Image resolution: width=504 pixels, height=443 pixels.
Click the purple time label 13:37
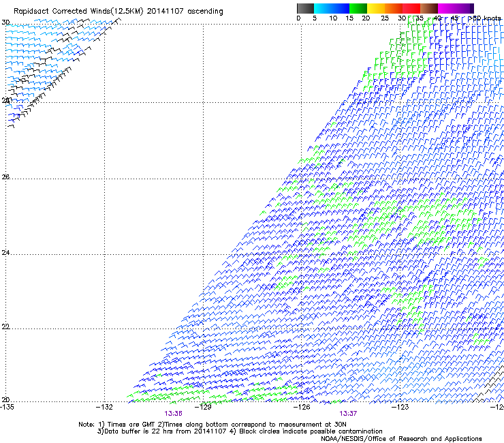[348, 414]
